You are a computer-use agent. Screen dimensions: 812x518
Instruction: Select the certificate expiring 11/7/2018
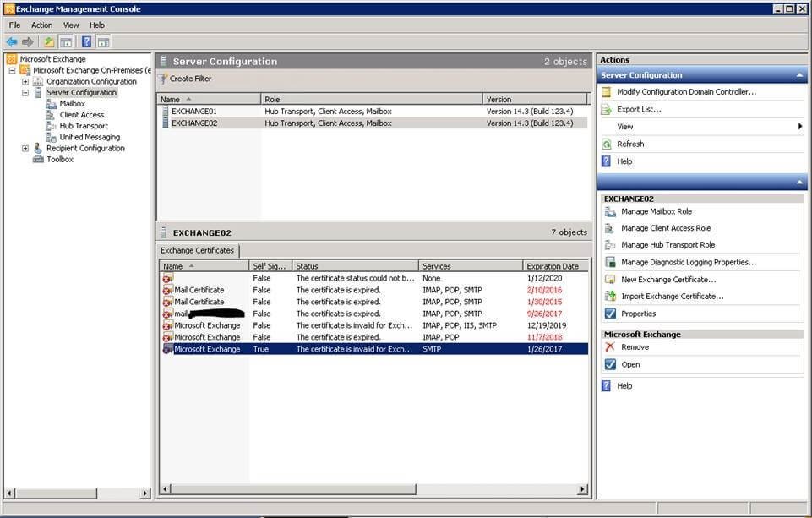373,337
